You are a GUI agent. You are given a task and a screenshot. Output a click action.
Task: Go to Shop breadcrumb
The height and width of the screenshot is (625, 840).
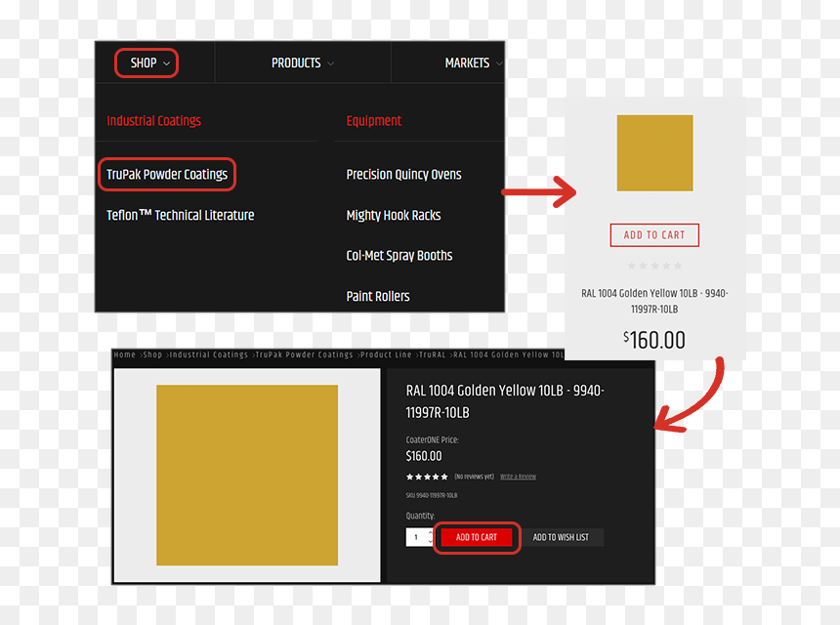pyautogui.click(x=152, y=354)
